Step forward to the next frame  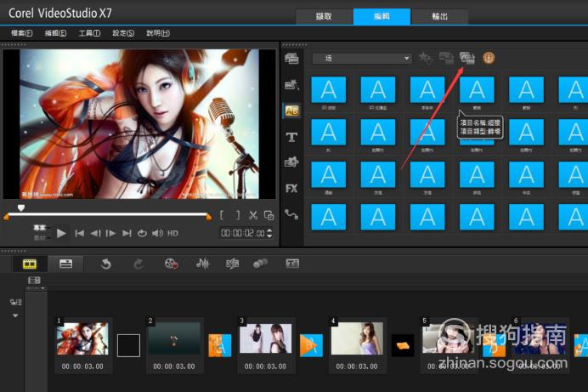[x=110, y=233]
